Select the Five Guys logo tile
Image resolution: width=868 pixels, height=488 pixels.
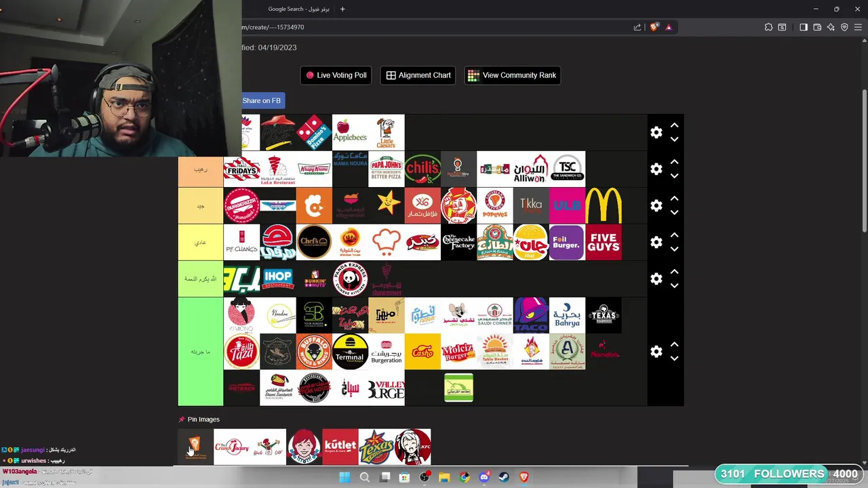click(x=604, y=242)
